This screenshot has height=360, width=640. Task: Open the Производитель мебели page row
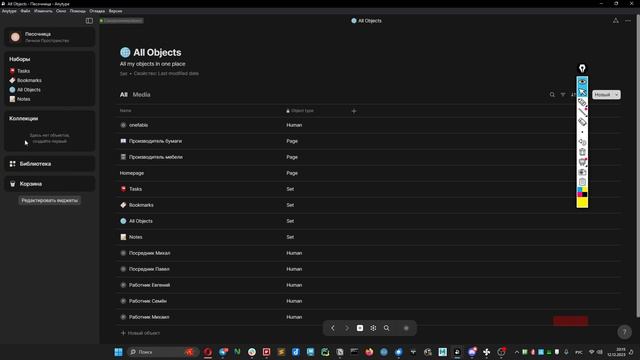[x=369, y=157]
